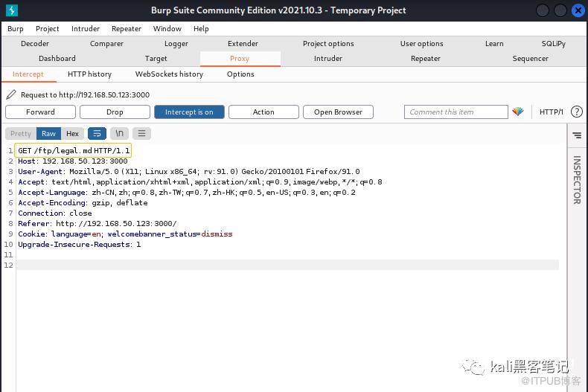Click the help question mark icon

(x=576, y=112)
